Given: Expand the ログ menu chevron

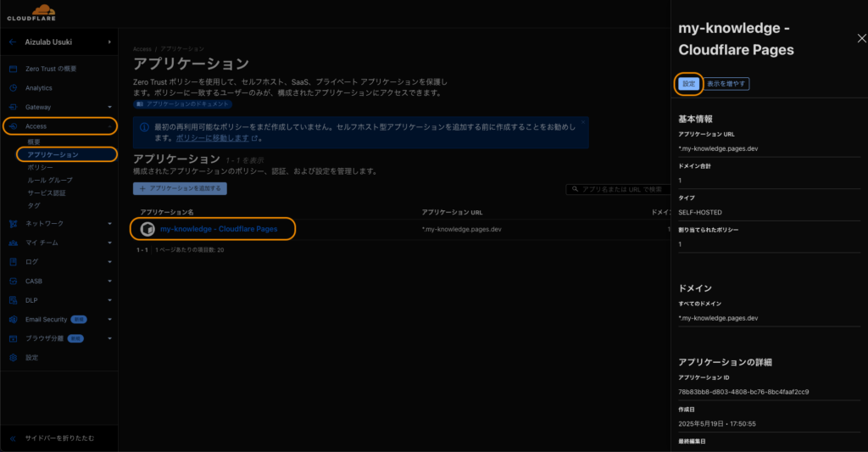Looking at the screenshot, I should pyautogui.click(x=109, y=262).
